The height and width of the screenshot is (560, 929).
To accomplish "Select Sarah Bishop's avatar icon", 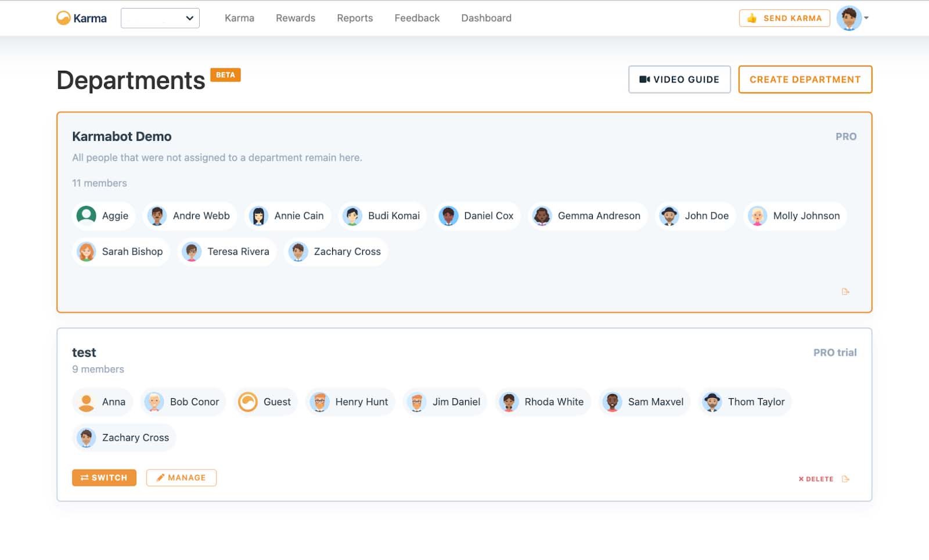I will click(87, 252).
